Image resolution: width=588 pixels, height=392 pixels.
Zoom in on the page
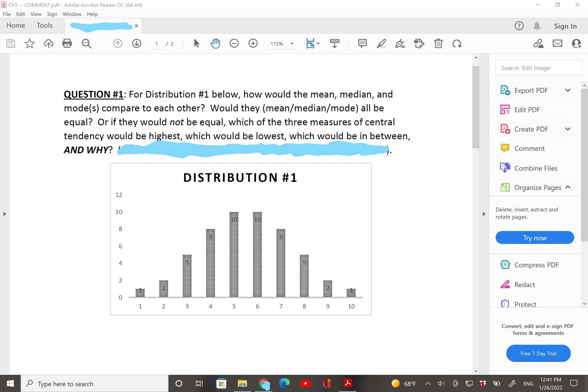(x=253, y=43)
